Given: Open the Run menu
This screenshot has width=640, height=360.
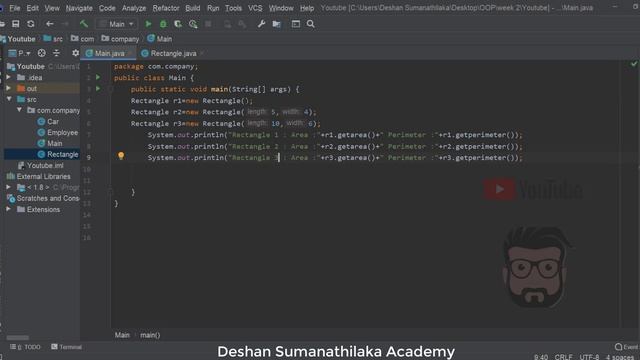Looking at the screenshot, I should click(213, 8).
